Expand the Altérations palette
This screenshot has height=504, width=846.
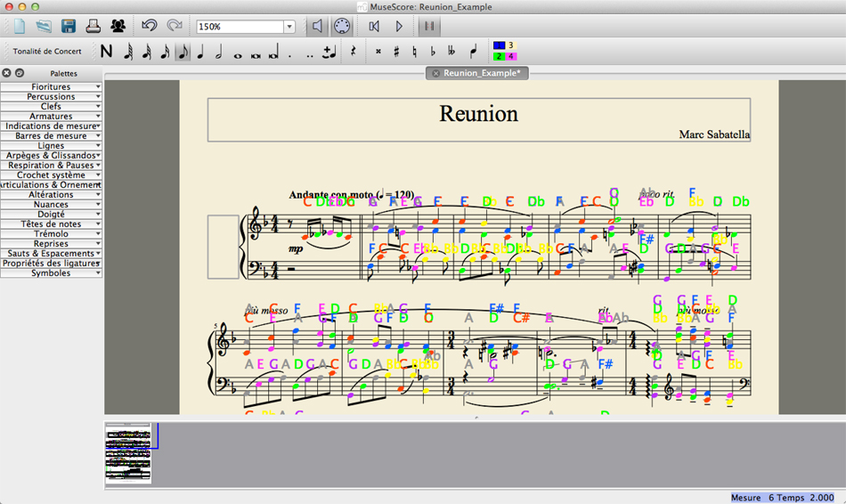point(52,195)
